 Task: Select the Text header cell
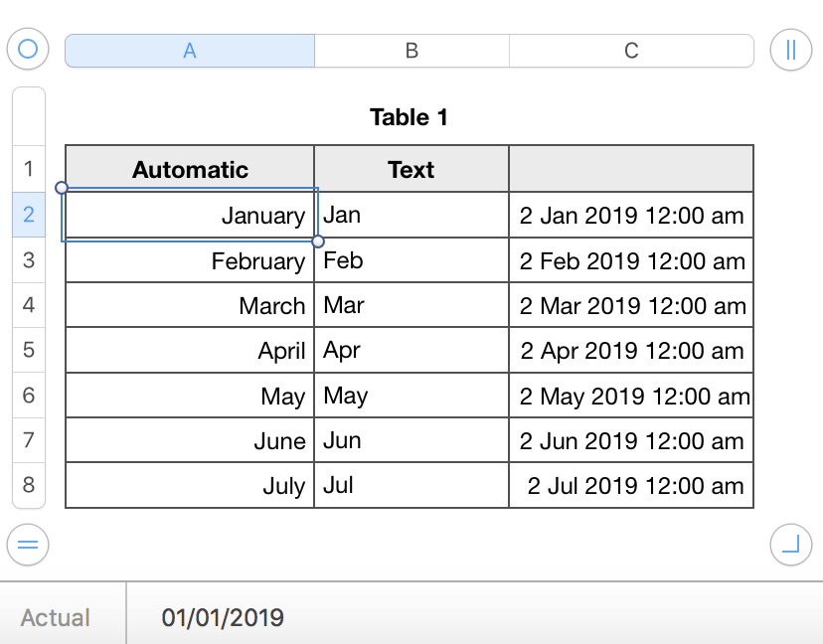411,169
